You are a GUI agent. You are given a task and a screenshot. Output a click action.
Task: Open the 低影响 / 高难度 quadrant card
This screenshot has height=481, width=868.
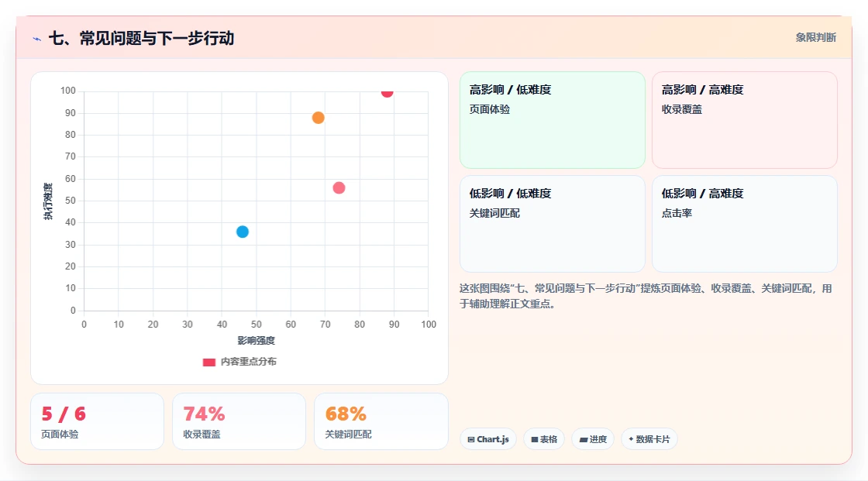745,224
